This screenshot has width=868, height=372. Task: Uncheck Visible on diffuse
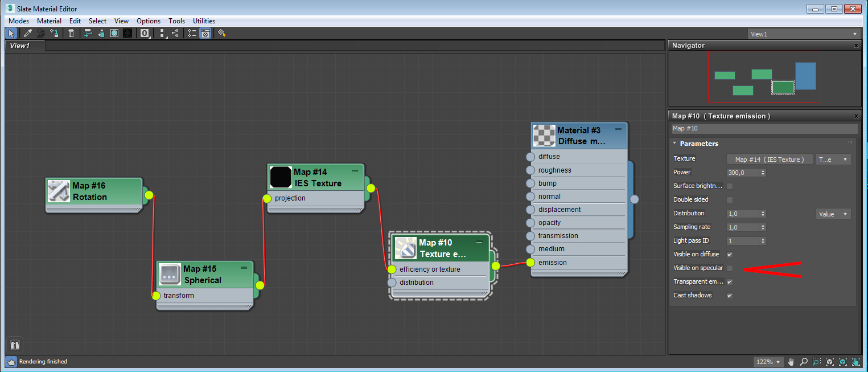pos(730,255)
